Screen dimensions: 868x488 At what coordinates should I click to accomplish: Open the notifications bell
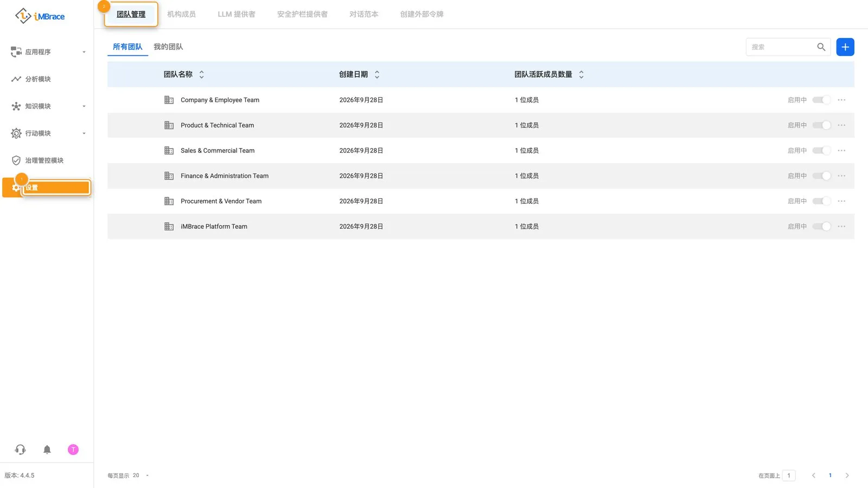[x=47, y=450]
